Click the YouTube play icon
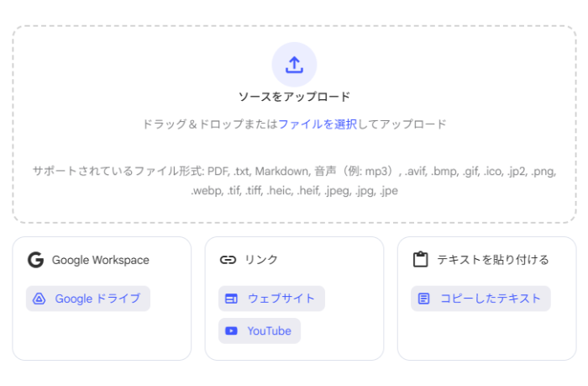Image resolution: width=588 pixels, height=386 pixels. [x=231, y=331]
